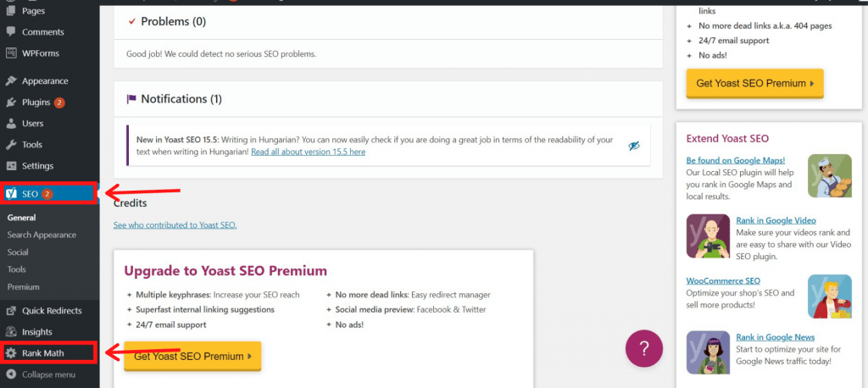Viewport: 868px width, 388px height.
Task: Click the WPForms icon
Action: pyautogui.click(x=10, y=53)
